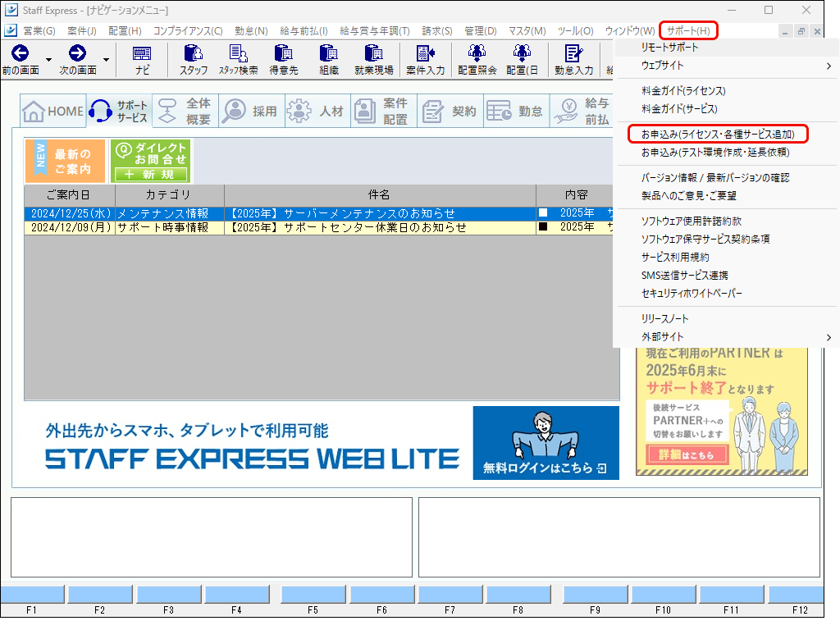The width and height of the screenshot is (840, 630).
Task: Open the 勤怠(N) menu
Action: (251, 30)
